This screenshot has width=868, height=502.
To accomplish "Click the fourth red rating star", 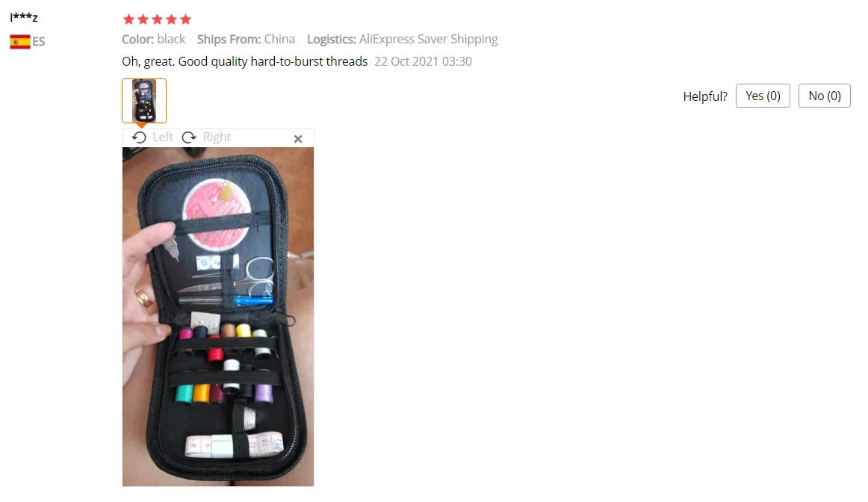I will [172, 19].
